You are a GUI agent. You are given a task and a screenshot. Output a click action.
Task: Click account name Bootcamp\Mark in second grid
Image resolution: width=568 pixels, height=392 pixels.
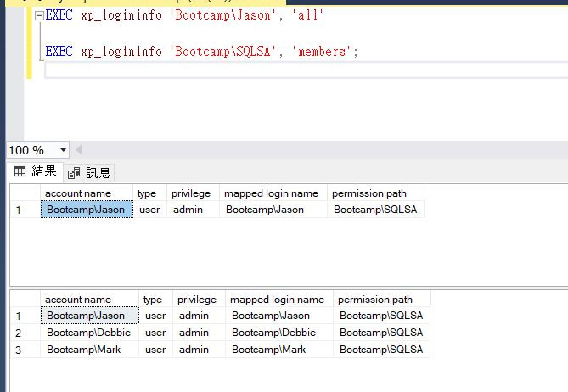pos(89,350)
